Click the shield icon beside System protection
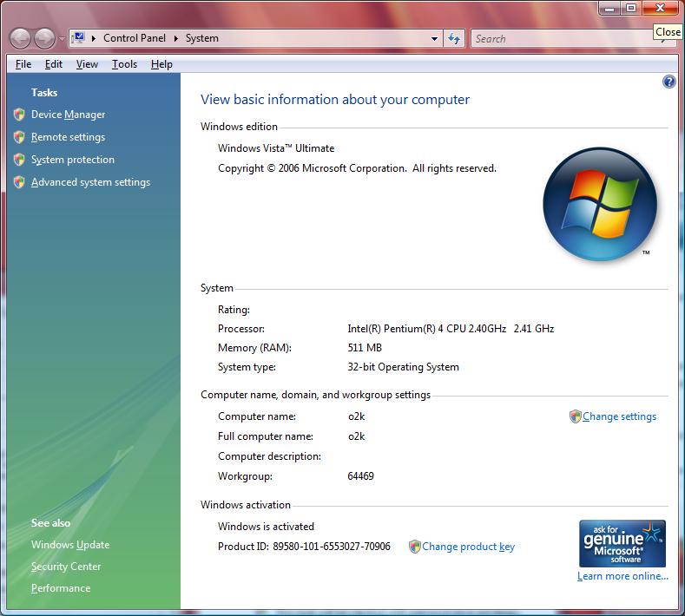The image size is (685, 616). (19, 160)
